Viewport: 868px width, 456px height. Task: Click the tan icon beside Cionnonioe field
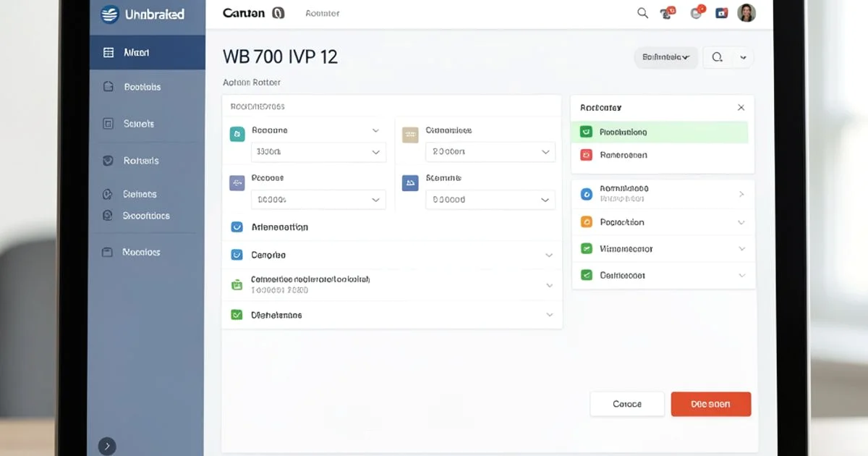coord(410,134)
